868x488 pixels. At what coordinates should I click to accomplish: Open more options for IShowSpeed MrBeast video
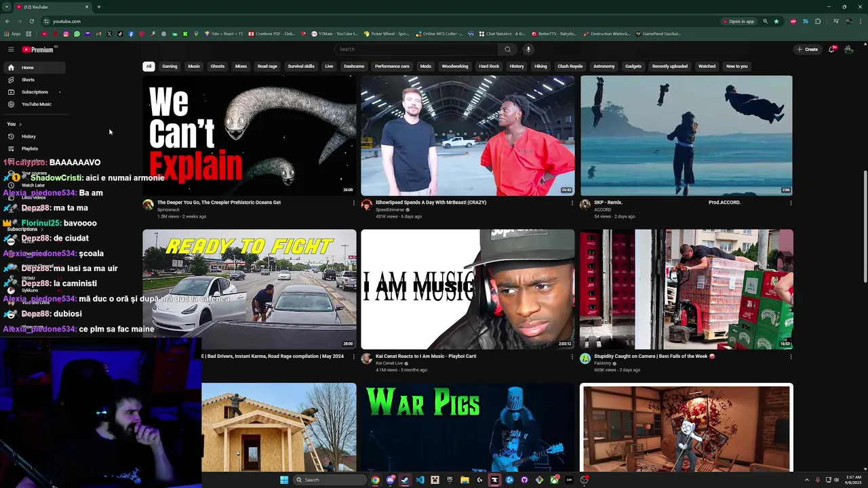coord(572,203)
